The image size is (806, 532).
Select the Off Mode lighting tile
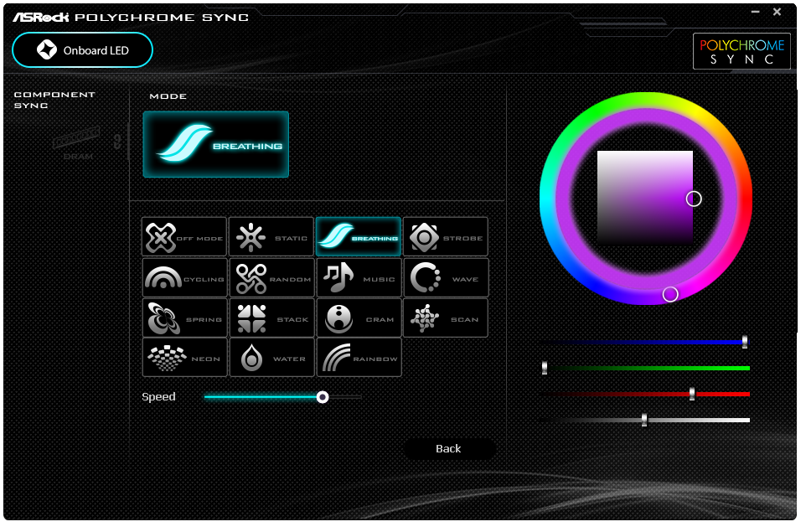click(184, 237)
